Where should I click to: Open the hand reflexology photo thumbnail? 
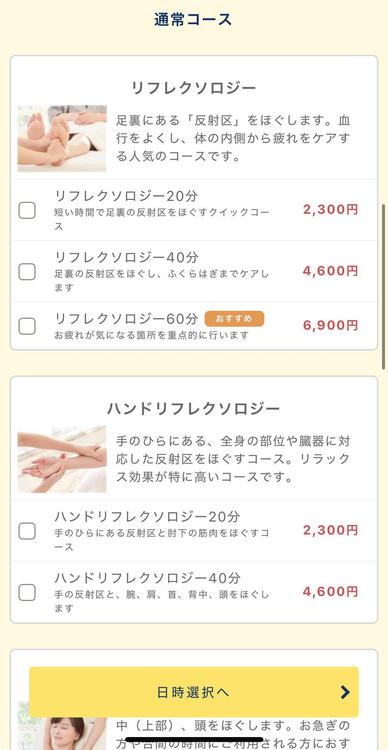coord(62,459)
